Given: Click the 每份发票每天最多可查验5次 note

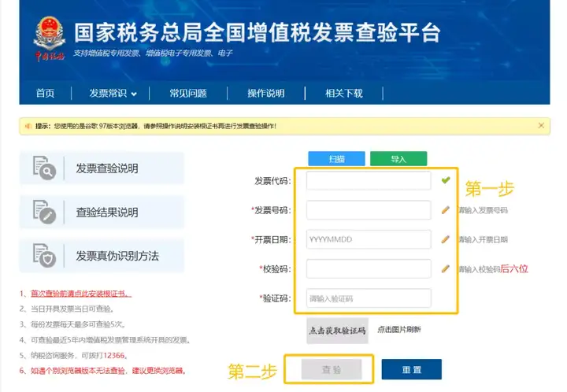Looking at the screenshot, I should point(78,324).
